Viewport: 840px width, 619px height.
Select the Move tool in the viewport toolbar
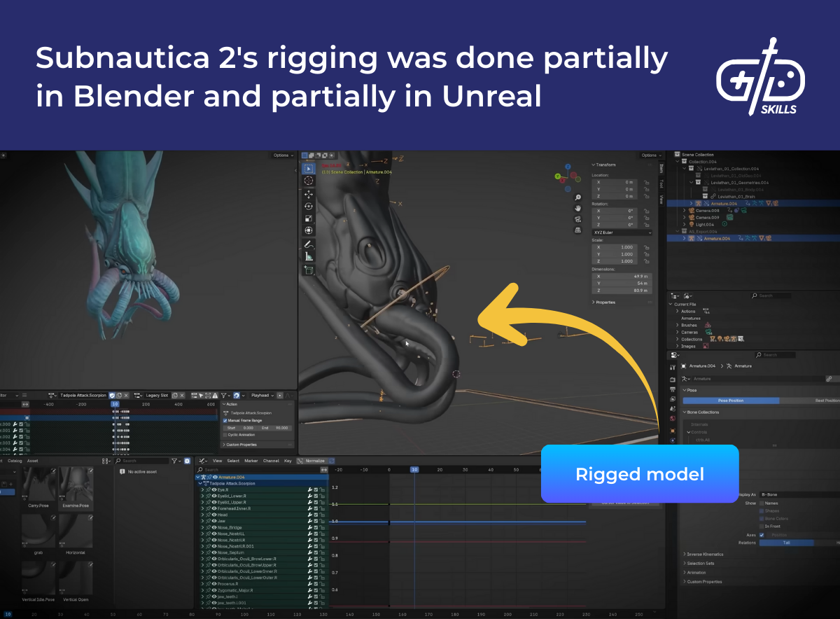[308, 194]
